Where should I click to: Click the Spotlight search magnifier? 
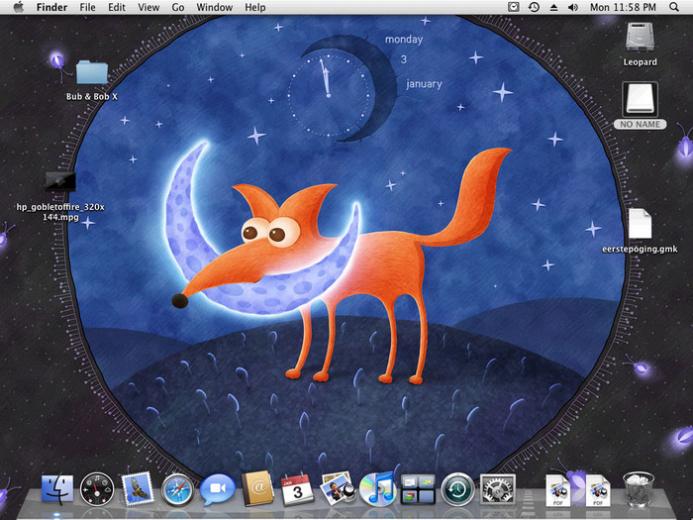[674, 7]
